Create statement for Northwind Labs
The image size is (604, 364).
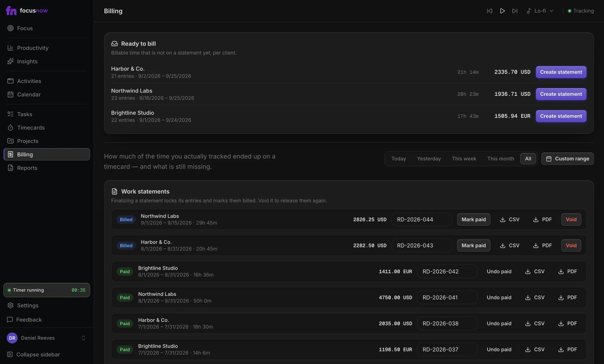click(x=561, y=94)
